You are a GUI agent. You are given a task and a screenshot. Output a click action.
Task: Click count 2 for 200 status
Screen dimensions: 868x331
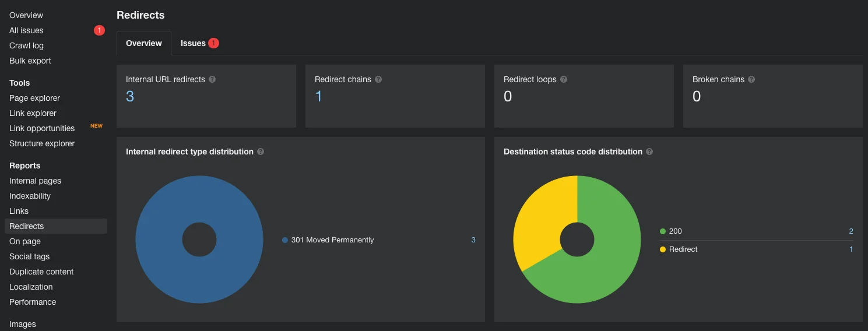pos(851,231)
